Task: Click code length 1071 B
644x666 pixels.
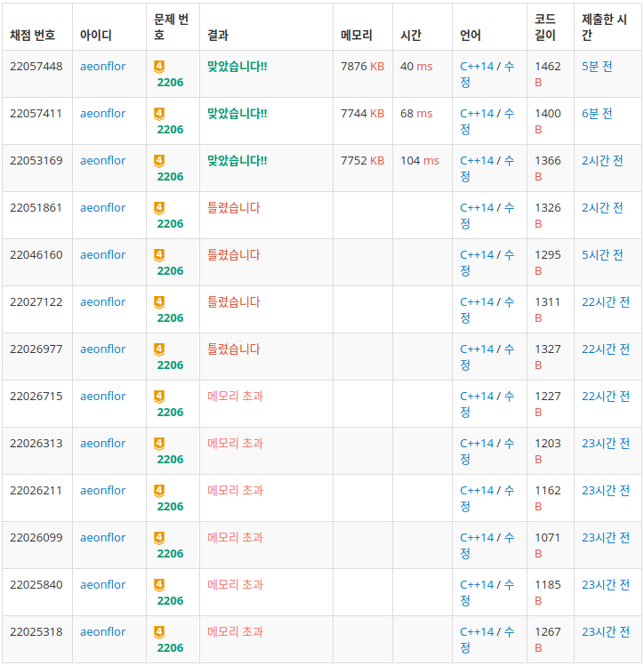Action: pos(548,546)
